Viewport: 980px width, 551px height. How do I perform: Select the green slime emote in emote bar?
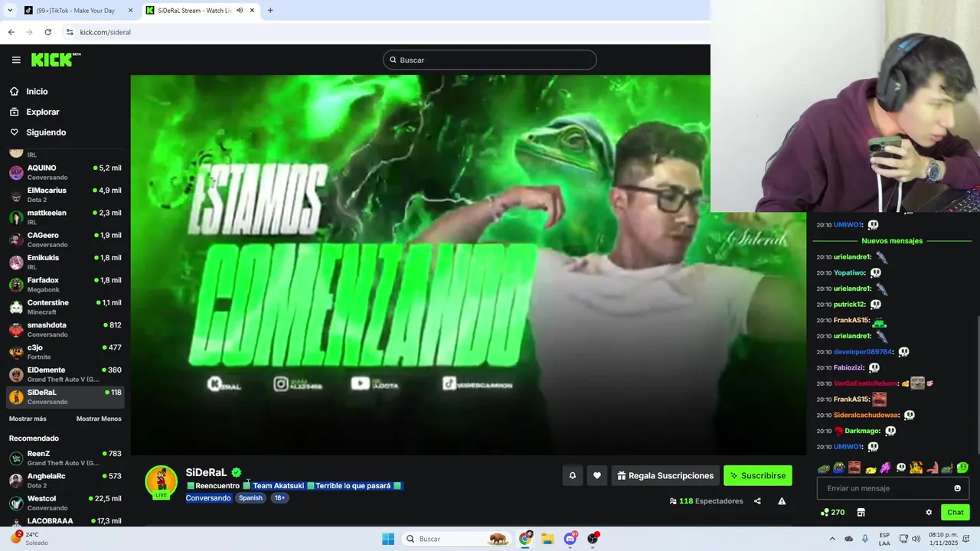click(x=962, y=468)
